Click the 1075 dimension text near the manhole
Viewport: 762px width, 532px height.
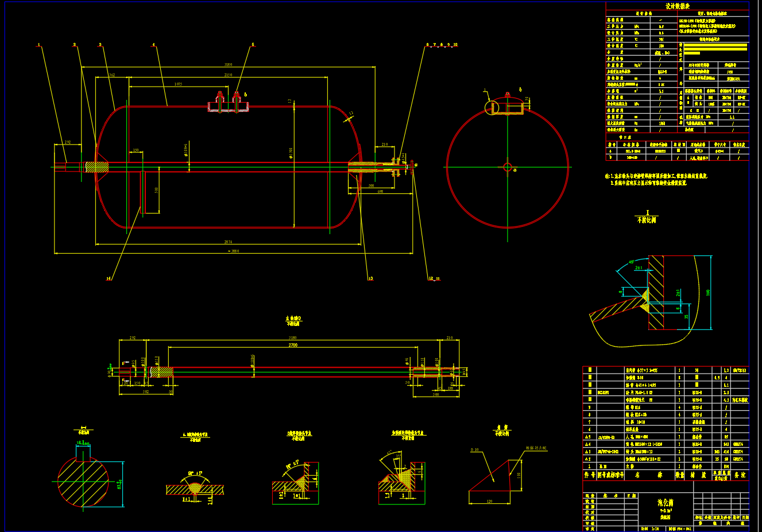178,84
